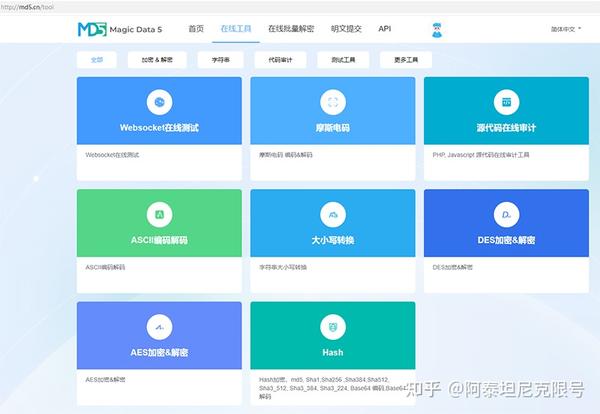Select the 全部 filter tab
600x414 pixels.
click(97, 60)
